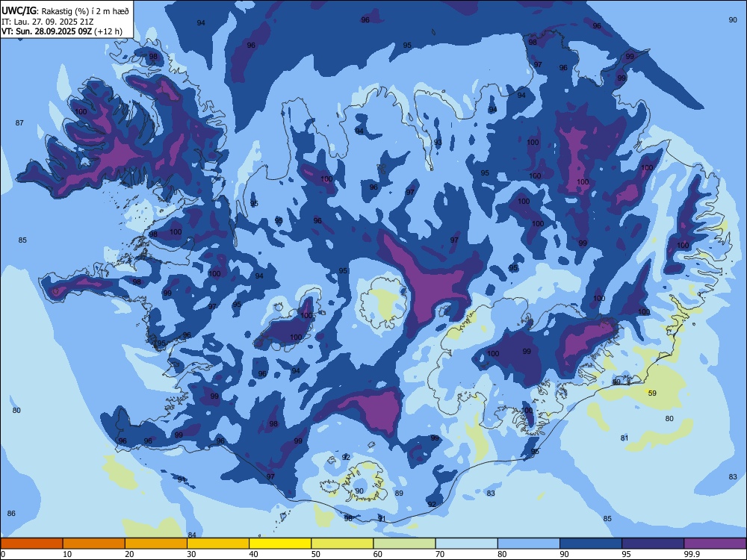Click the '99.9' legend scale label
This screenshot has width=747, height=560.
(691, 554)
